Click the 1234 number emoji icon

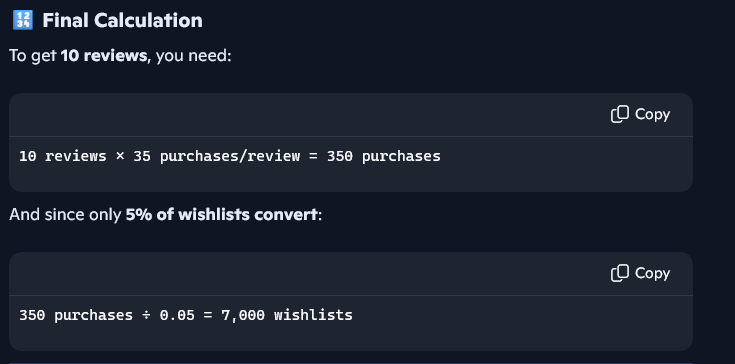coord(22,20)
